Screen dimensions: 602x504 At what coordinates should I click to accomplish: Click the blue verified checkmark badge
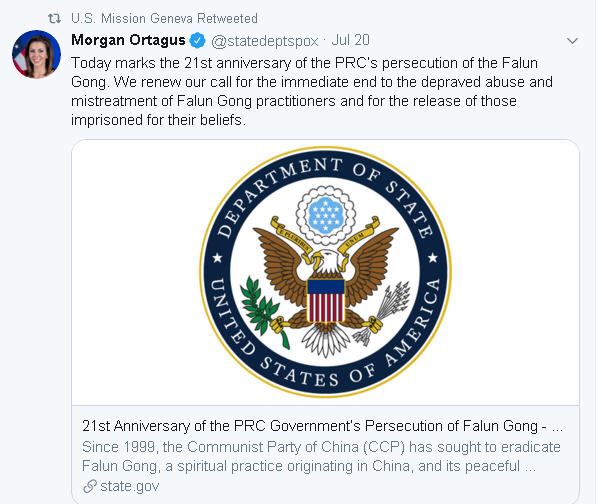click(x=198, y=41)
